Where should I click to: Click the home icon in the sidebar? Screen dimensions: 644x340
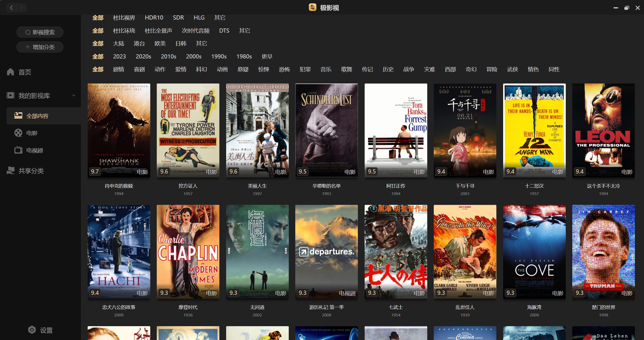click(x=10, y=72)
